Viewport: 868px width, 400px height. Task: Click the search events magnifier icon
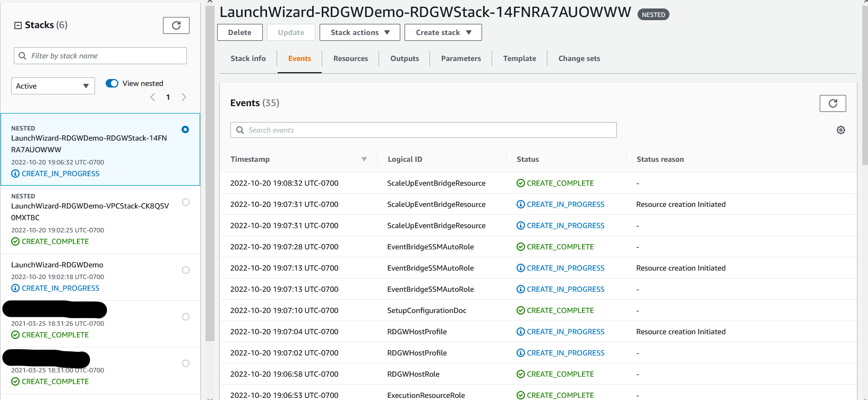click(x=240, y=130)
